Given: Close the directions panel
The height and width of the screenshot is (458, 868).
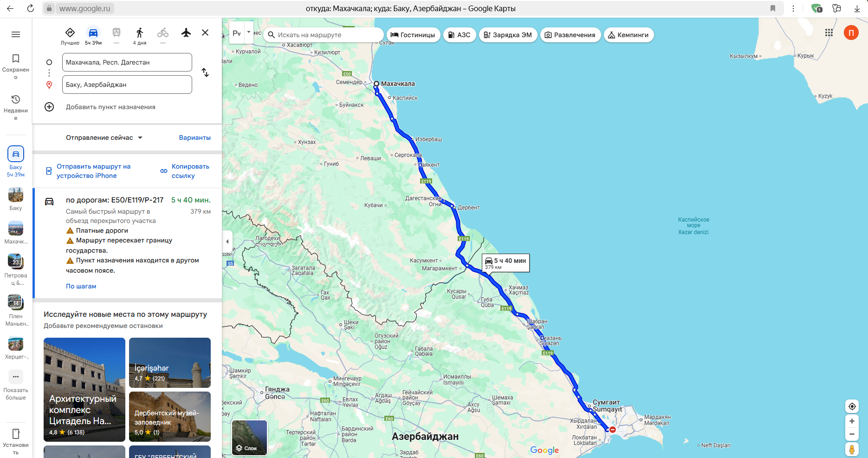Looking at the screenshot, I should pyautogui.click(x=205, y=33).
